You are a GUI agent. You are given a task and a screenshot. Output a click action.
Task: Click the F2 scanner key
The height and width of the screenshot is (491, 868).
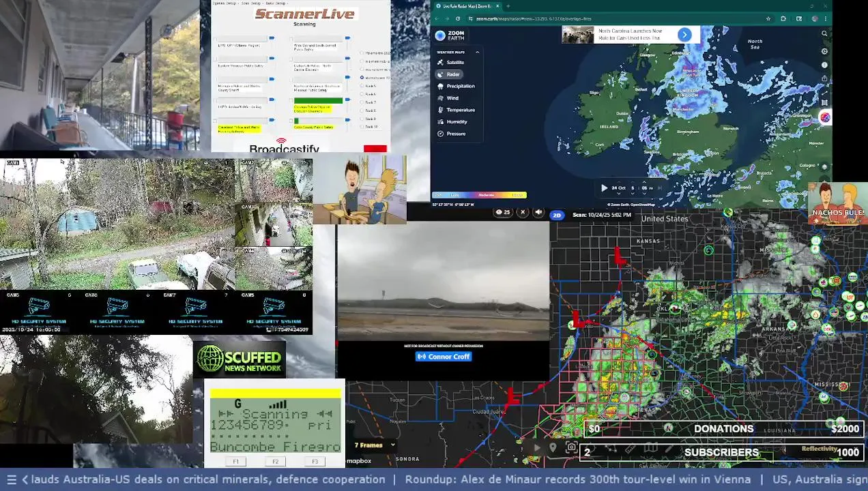tap(276, 462)
